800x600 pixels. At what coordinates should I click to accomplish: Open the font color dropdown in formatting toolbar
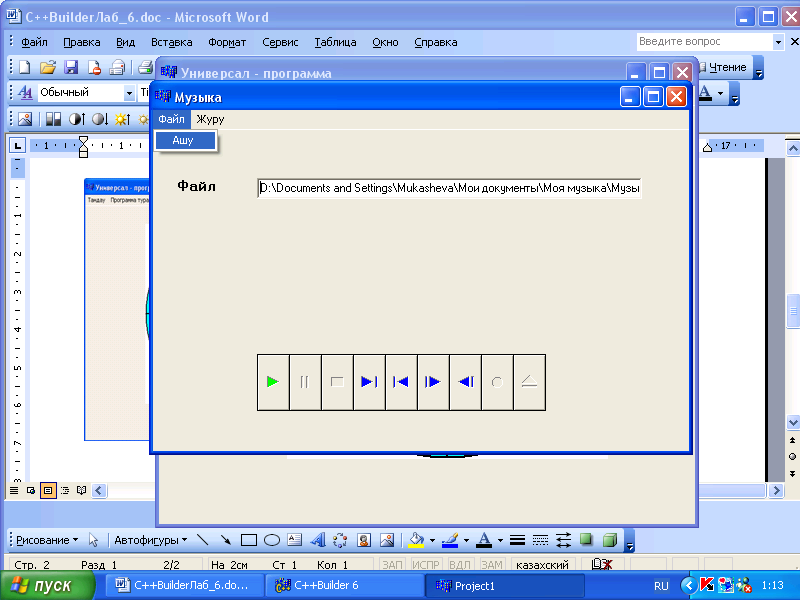(720, 93)
